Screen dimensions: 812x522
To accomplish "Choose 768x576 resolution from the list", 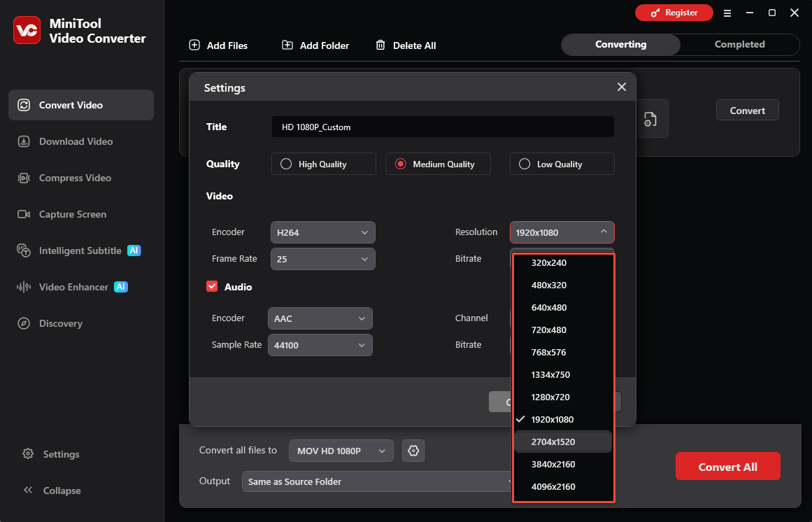I will (x=563, y=352).
